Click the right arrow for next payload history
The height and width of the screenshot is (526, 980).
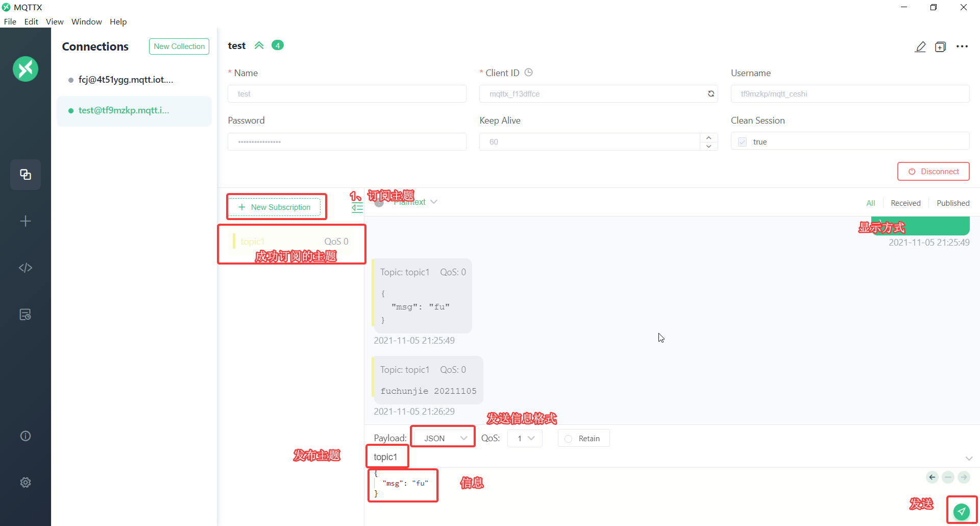coord(964,477)
